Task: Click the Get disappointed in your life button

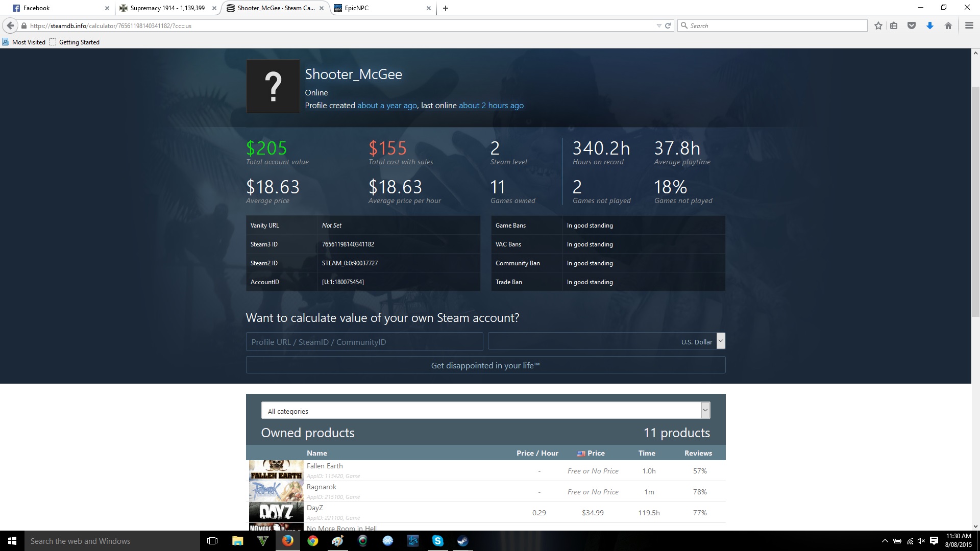Action: [485, 365]
